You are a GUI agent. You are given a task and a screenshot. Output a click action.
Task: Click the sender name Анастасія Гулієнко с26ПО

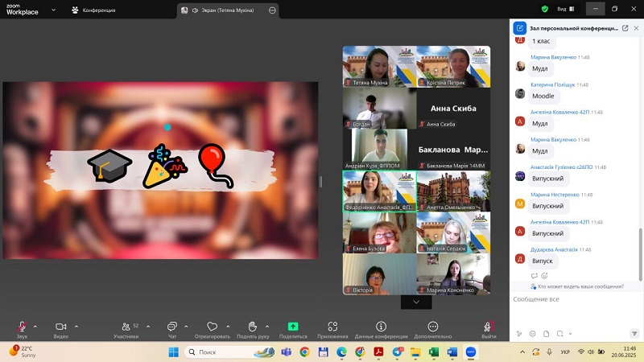pos(561,167)
